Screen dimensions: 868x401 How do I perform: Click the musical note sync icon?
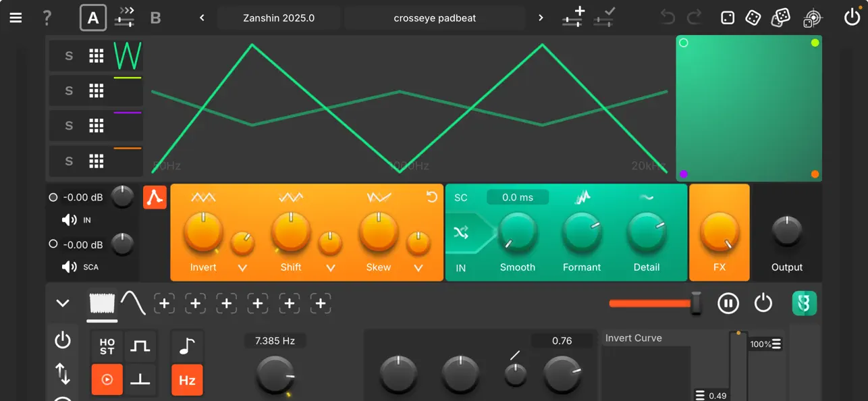(x=187, y=347)
